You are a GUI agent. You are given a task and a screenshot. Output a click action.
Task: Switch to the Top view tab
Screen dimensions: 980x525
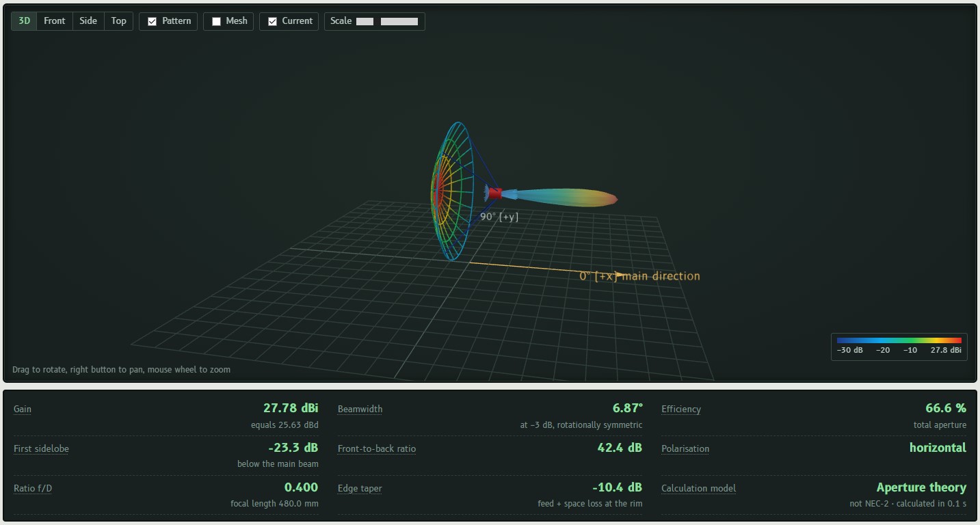[x=119, y=21]
